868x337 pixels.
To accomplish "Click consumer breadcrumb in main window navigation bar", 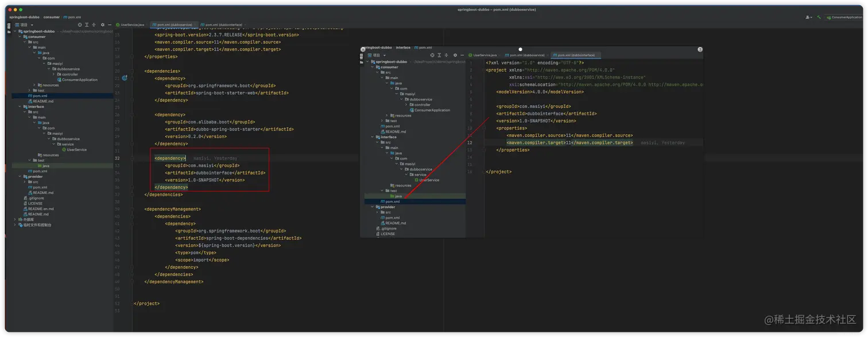I will coord(51,17).
